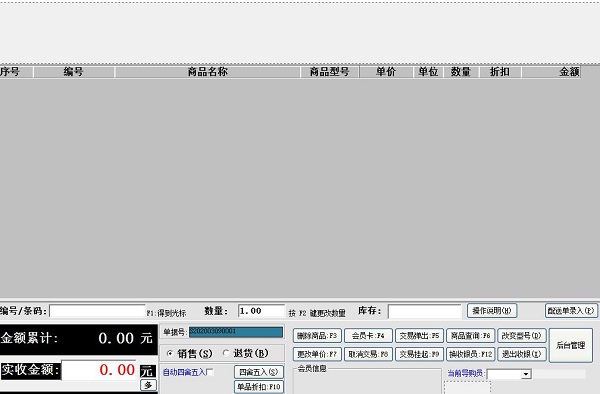
Task: Open the 后台管理 back-office management button
Action: (571, 345)
